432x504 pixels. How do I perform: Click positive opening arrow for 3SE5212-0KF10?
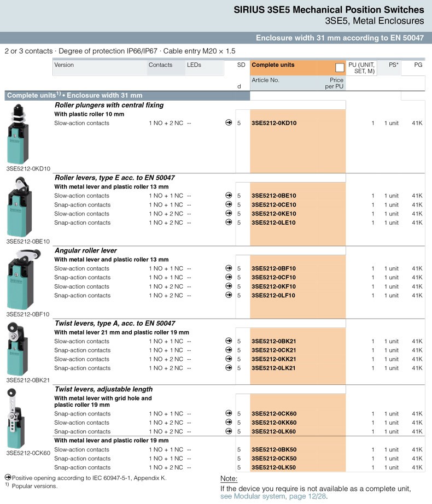tap(229, 286)
